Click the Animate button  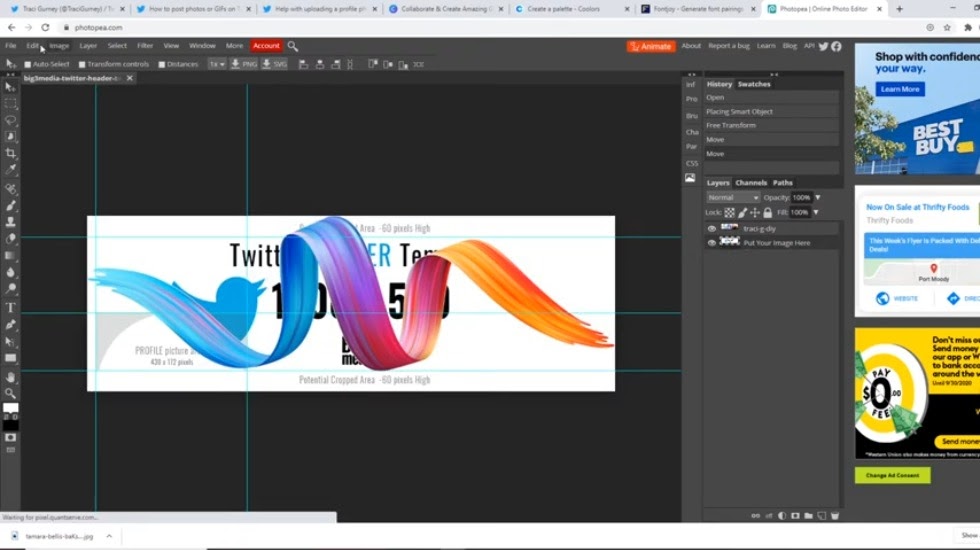pyautogui.click(x=651, y=46)
